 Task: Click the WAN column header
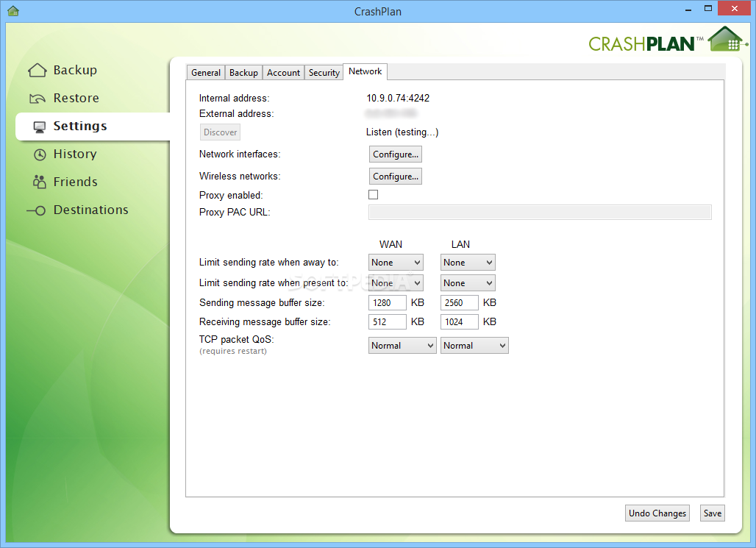point(391,244)
